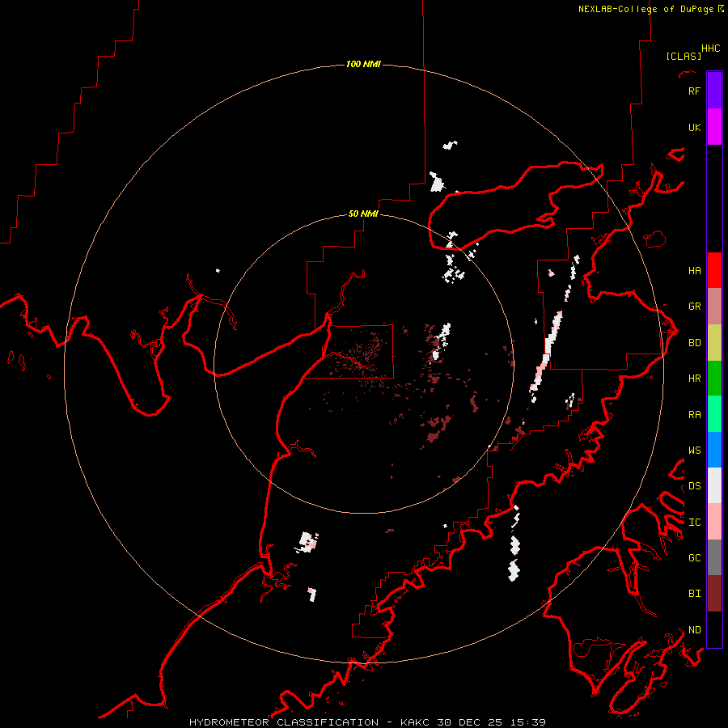This screenshot has width=728, height=728.
Task: Click the RA legend label
Action: (x=694, y=414)
